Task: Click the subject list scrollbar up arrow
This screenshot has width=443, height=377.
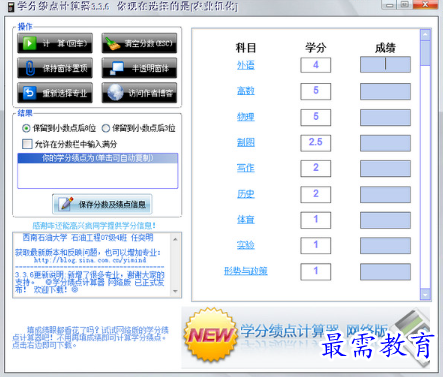Action: tap(426, 35)
